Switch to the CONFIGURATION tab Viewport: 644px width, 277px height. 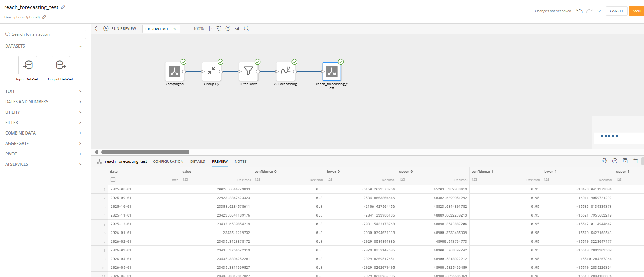pos(168,162)
